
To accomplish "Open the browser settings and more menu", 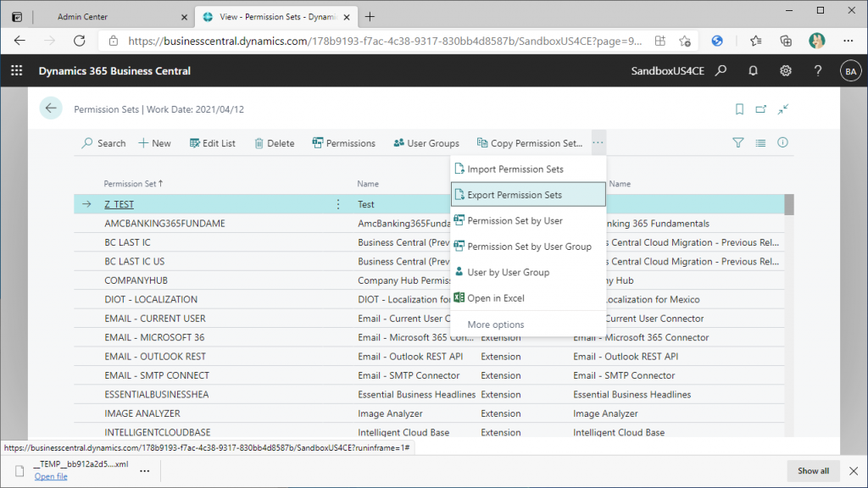I will tap(848, 41).
